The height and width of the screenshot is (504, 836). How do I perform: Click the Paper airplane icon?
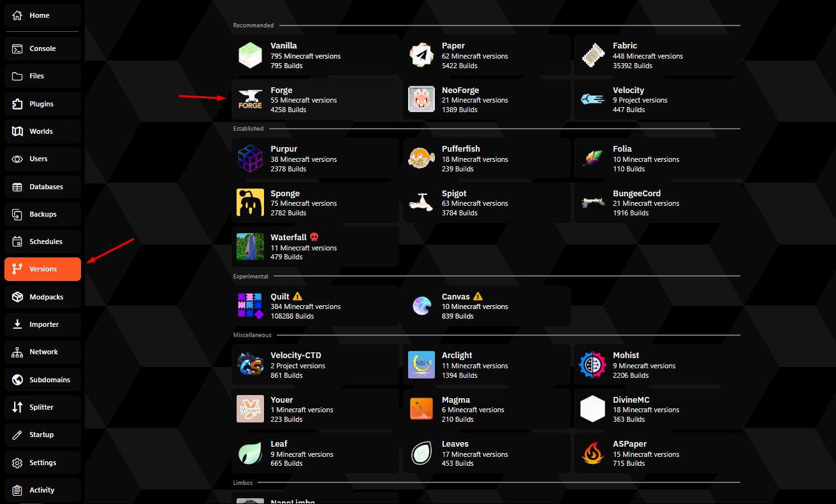pyautogui.click(x=422, y=55)
